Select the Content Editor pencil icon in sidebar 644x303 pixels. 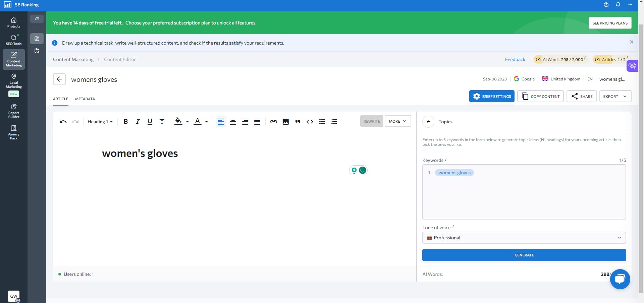click(x=37, y=39)
